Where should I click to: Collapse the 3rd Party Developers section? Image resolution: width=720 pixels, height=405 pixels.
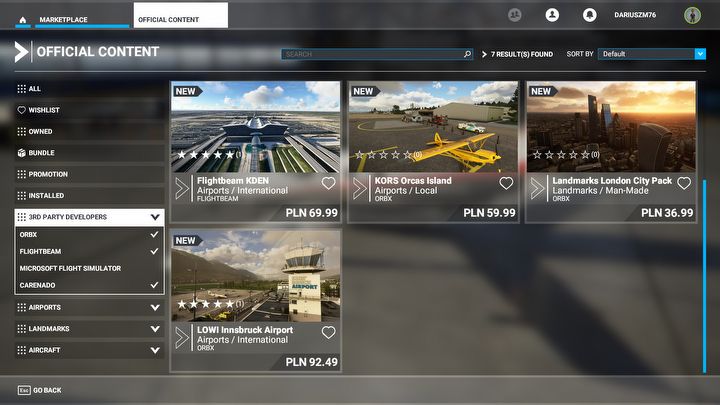(x=89, y=217)
